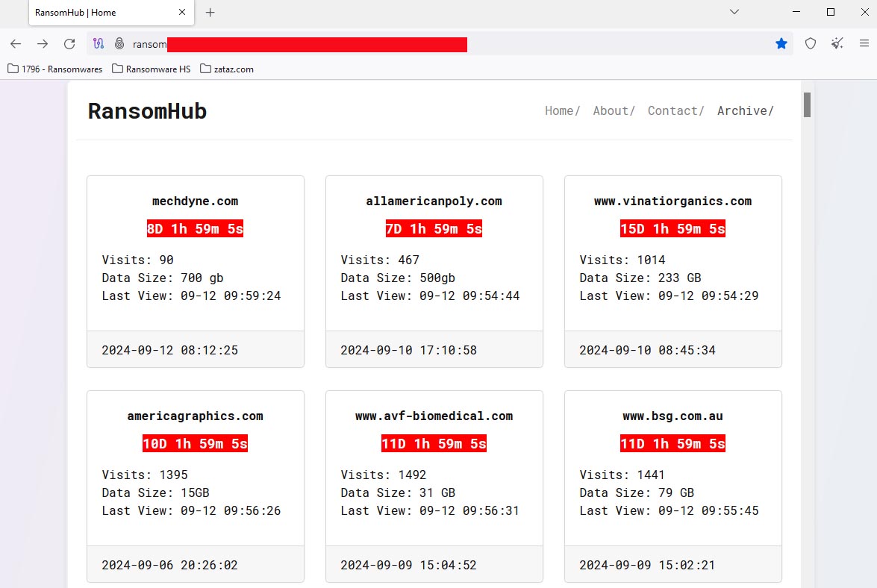
Task: Open the americagraphics.com card title
Action: (x=196, y=416)
